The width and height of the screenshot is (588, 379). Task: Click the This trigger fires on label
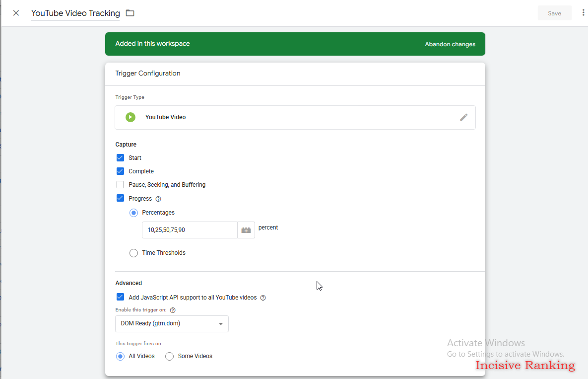[138, 343]
